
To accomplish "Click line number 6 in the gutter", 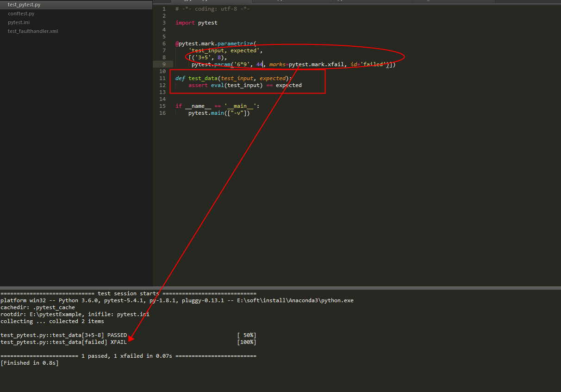I will coord(164,44).
